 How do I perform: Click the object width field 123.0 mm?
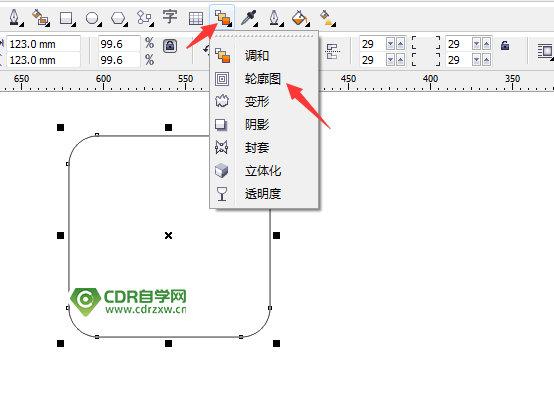pyautogui.click(x=43, y=44)
